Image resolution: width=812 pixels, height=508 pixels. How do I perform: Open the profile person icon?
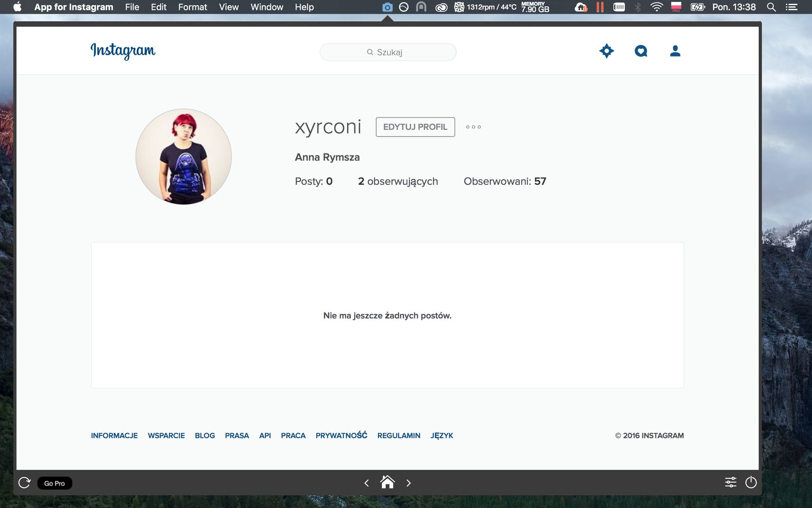pyautogui.click(x=675, y=51)
